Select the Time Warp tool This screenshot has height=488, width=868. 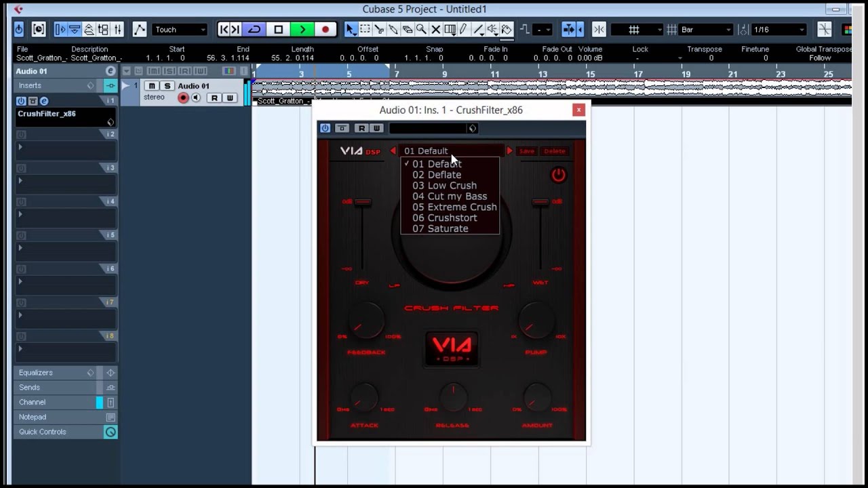click(450, 30)
